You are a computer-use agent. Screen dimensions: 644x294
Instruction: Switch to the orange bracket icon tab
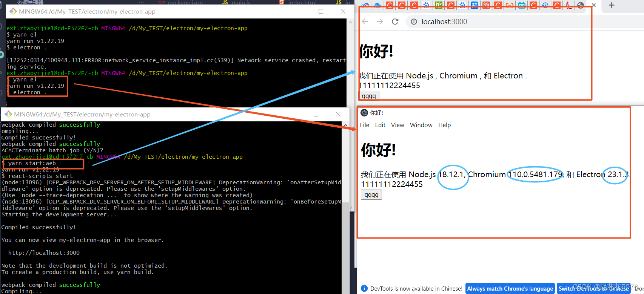pyautogui.click(x=510, y=5)
